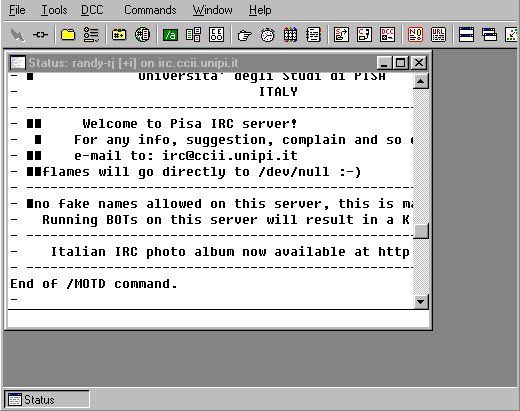Open the Notify list N! icon
The height and width of the screenshot is (411, 520).
(416, 35)
